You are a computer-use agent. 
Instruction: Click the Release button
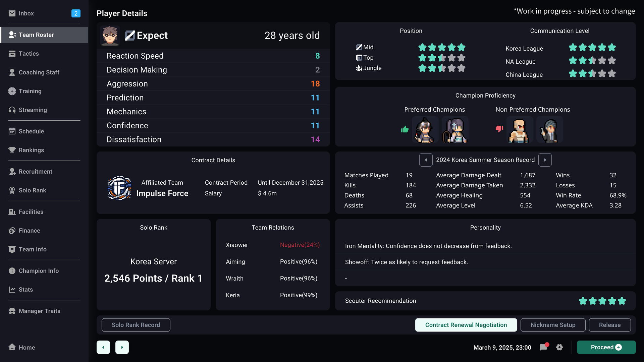point(609,325)
